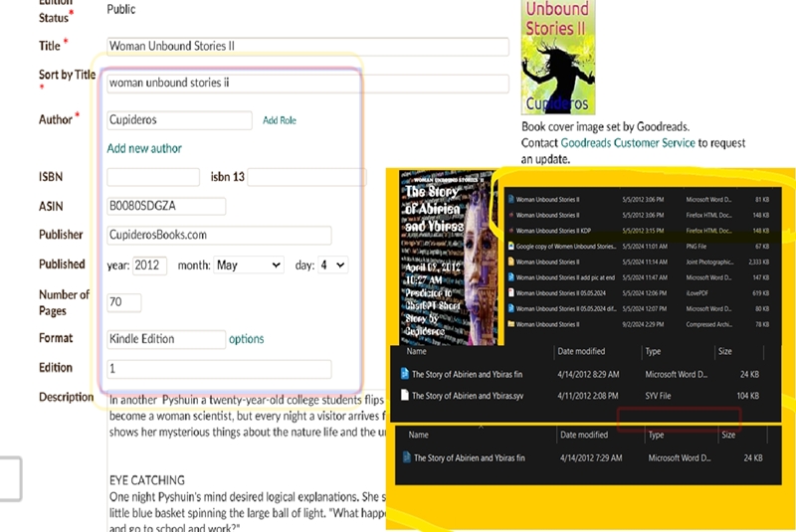The image size is (796, 532).
Task: Click the ASIN field containing B0080SDGZA
Action: tap(166, 207)
